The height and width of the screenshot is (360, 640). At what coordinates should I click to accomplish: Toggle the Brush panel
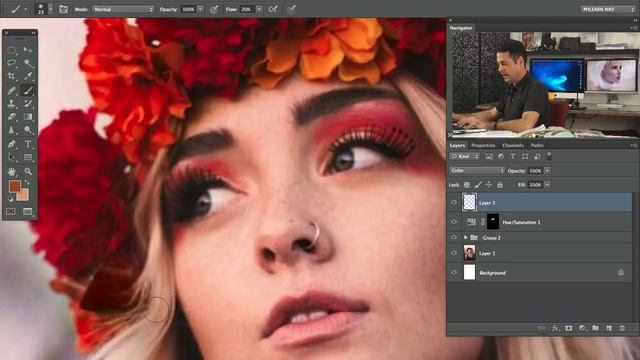(63, 9)
